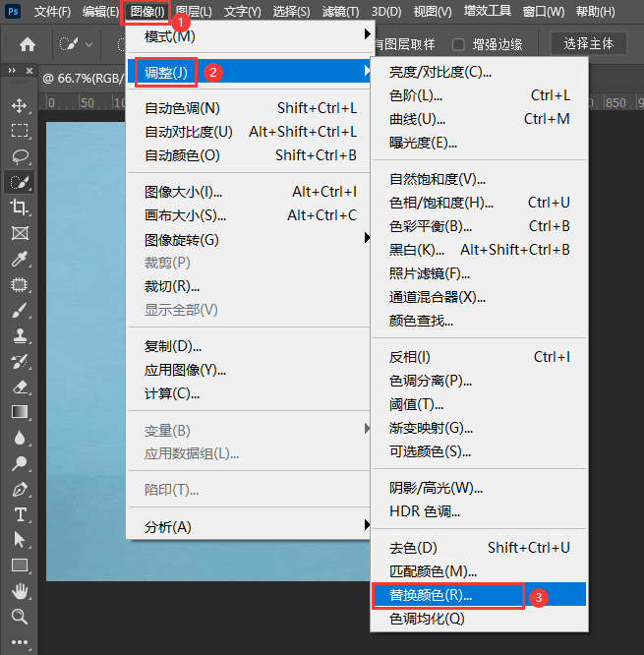Choose Selective Color adjustment
644x655 pixels.
(480, 451)
